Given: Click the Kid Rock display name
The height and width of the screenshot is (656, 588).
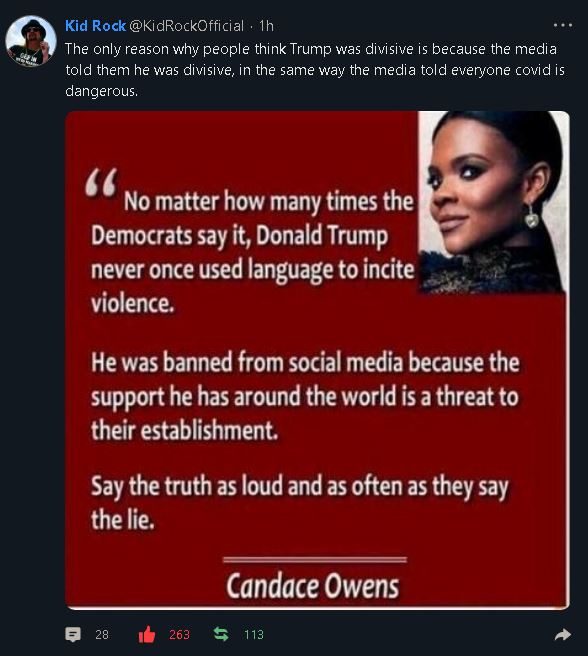Looking at the screenshot, I should pyautogui.click(x=95, y=26).
